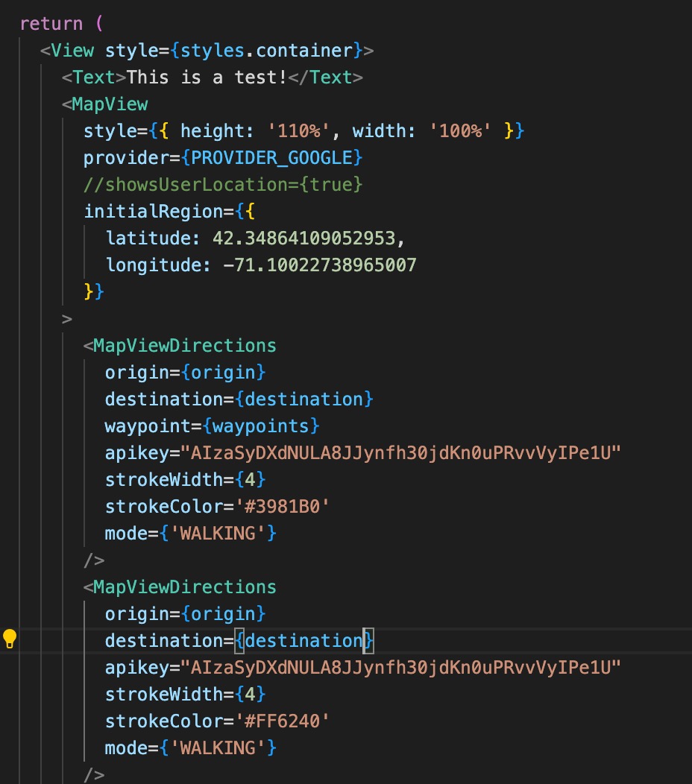
Task: Click the yellow lightbulb quick-fix icon
Action: click(x=10, y=639)
